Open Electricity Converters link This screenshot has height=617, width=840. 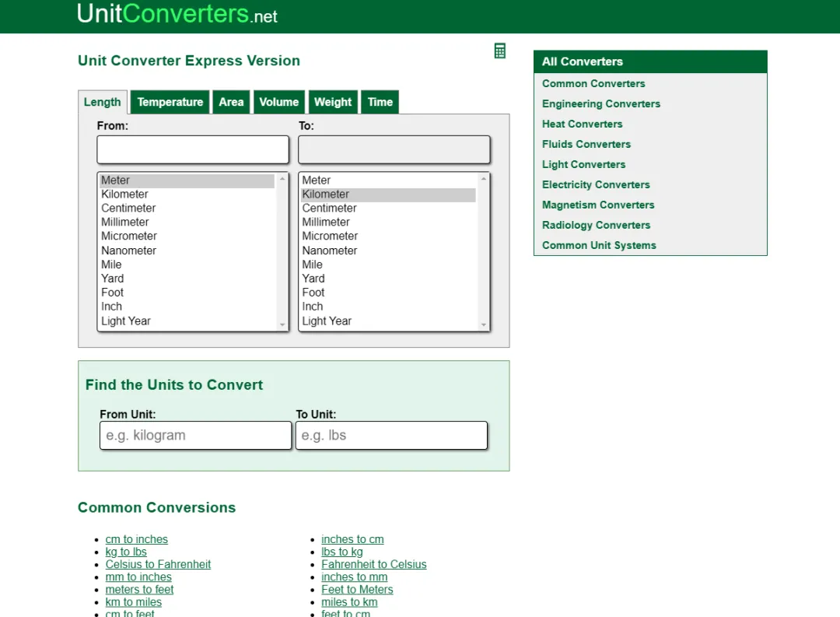[596, 184]
